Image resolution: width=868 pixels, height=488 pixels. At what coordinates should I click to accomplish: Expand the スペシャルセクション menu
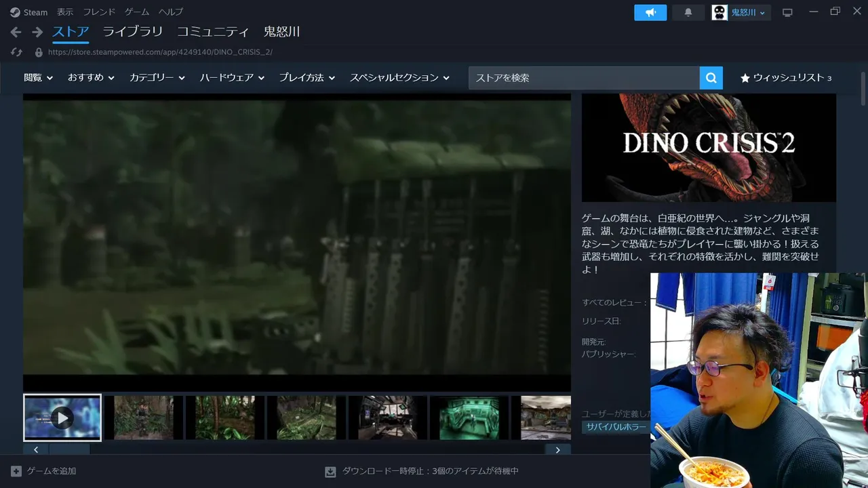[x=400, y=78]
